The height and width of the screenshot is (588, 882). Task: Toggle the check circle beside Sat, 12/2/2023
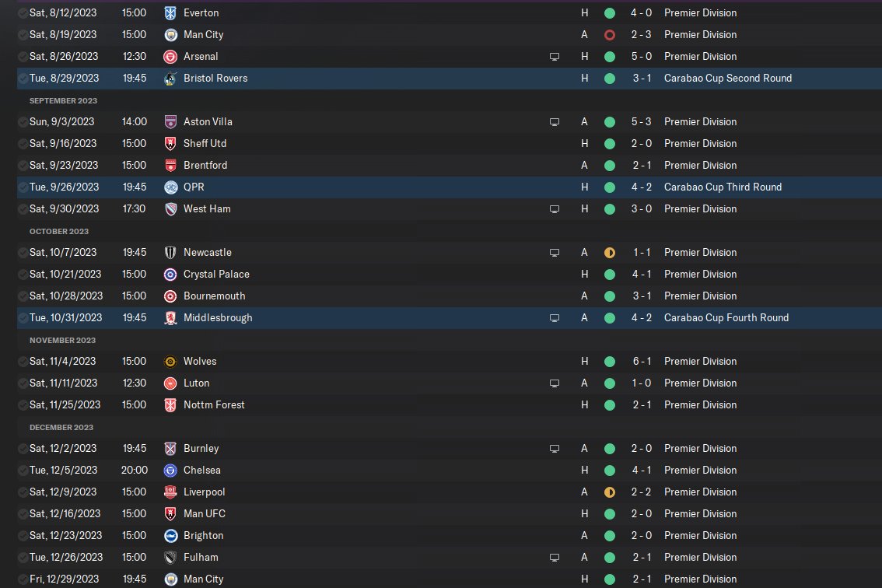coord(23,449)
